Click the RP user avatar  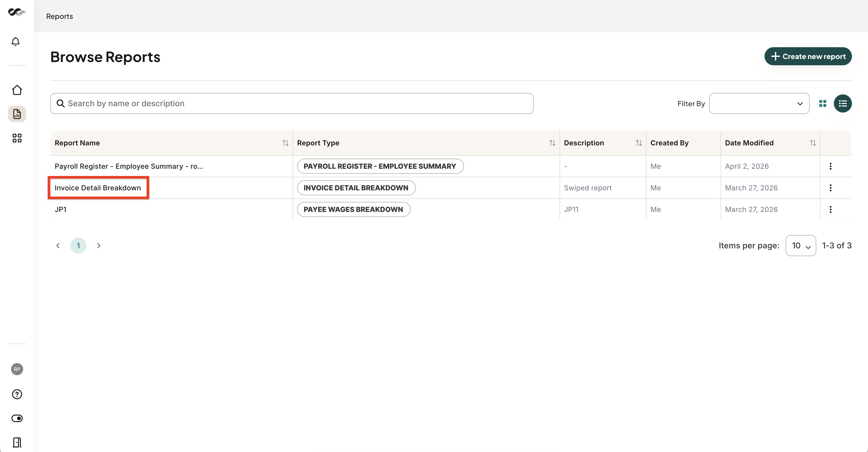pyautogui.click(x=17, y=369)
